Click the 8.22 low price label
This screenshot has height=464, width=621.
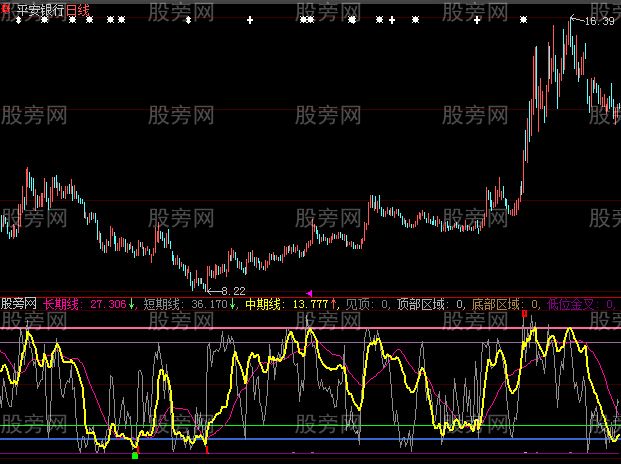pyautogui.click(x=232, y=290)
